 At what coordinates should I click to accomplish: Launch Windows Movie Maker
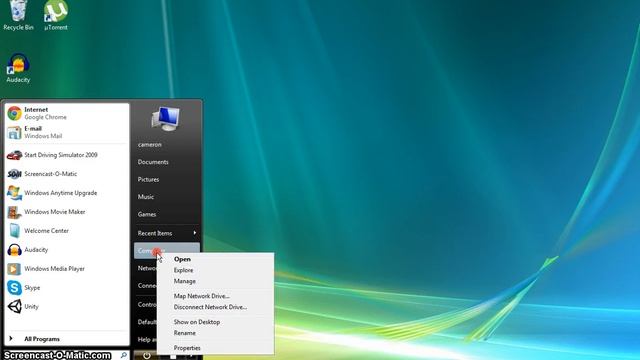[67, 212]
